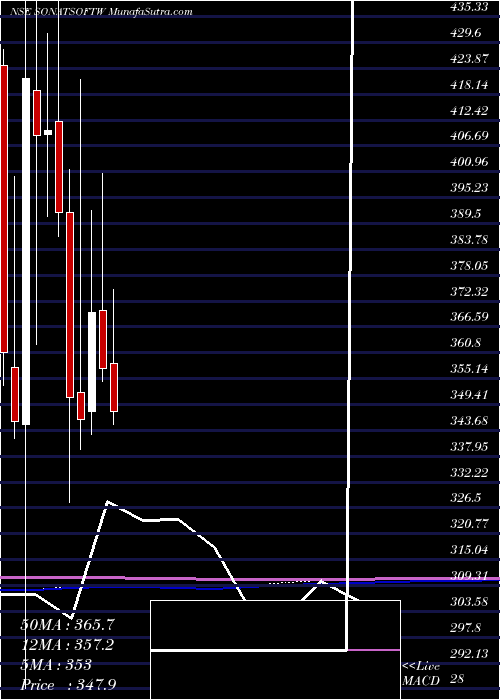Select the 389.5 price axis label
Screen dimensions: 500x700
tap(465, 214)
